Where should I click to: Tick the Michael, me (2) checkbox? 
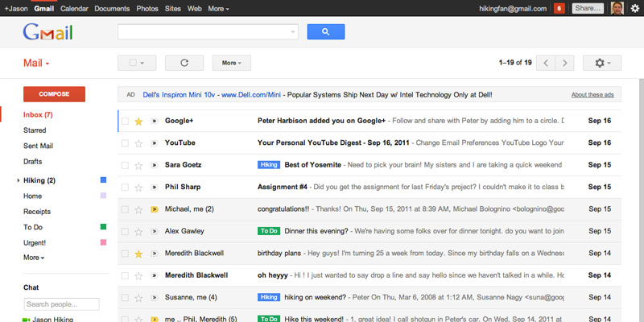pyautogui.click(x=126, y=209)
